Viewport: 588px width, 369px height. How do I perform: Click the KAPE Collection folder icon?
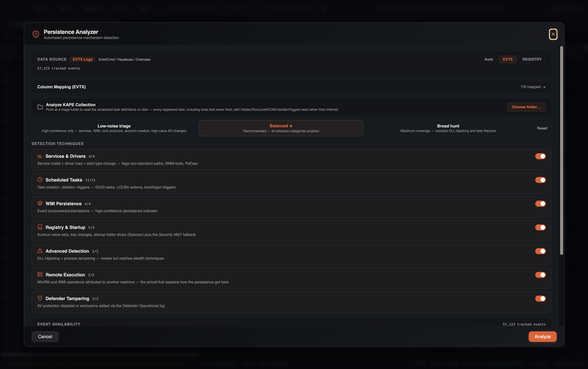point(40,107)
